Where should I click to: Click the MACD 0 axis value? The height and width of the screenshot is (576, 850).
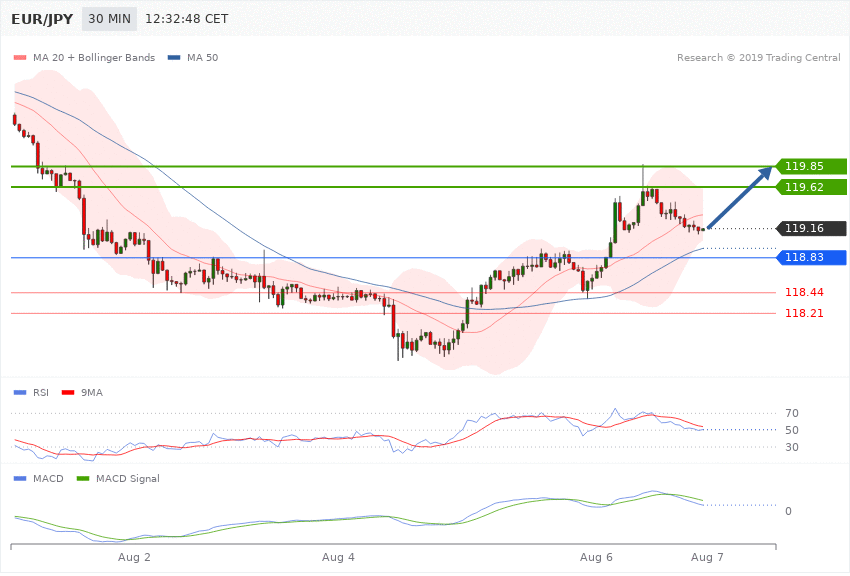point(788,512)
